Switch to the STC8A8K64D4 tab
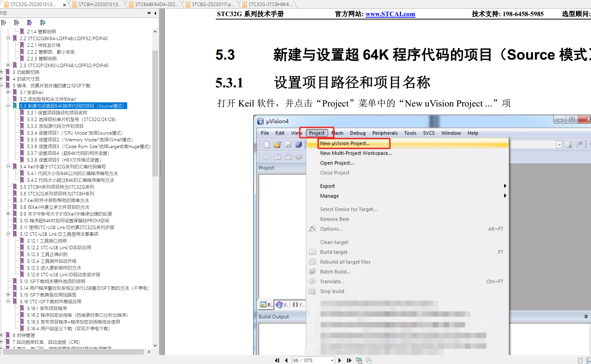The width and height of the screenshot is (591, 364). point(153,4)
